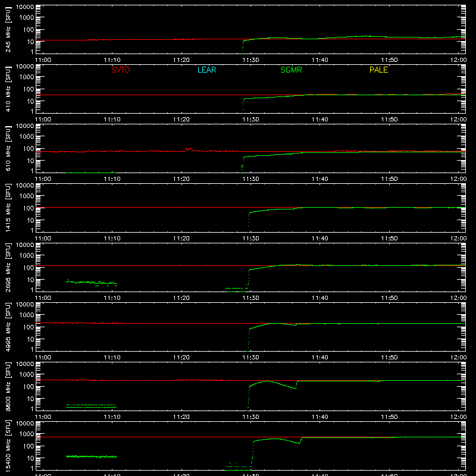Select the 610 MHz [SFU] axis title
The height and width of the screenshot is (476, 476).
tap(8, 148)
